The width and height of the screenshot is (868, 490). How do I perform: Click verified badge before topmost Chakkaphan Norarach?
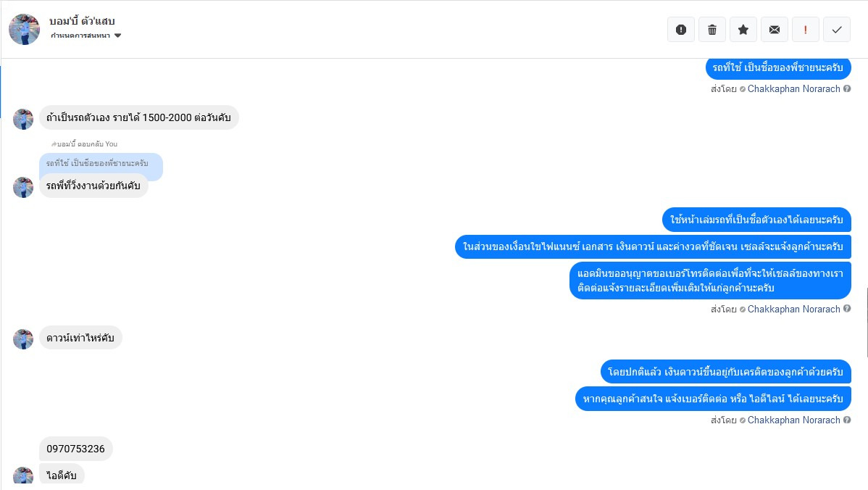742,89
